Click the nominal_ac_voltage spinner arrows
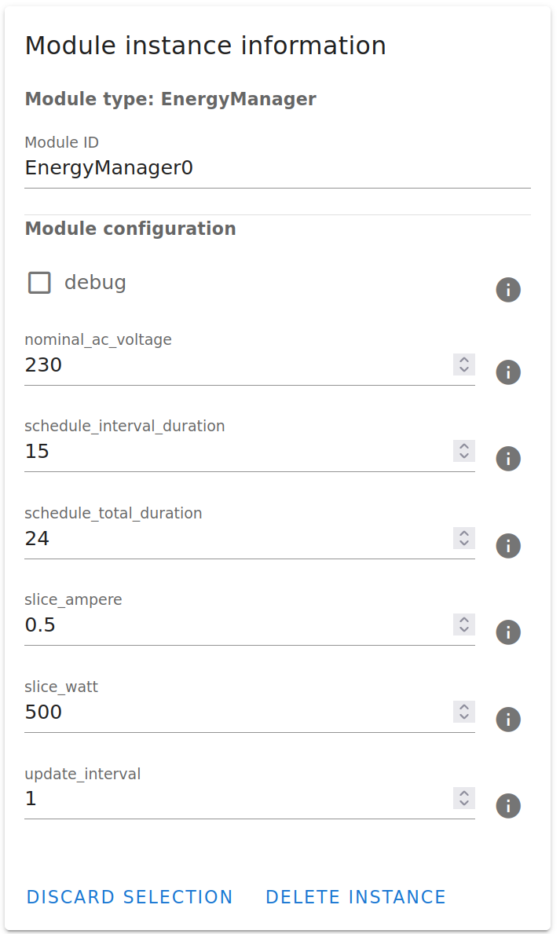Screen dimensions: 560x934 464,364
